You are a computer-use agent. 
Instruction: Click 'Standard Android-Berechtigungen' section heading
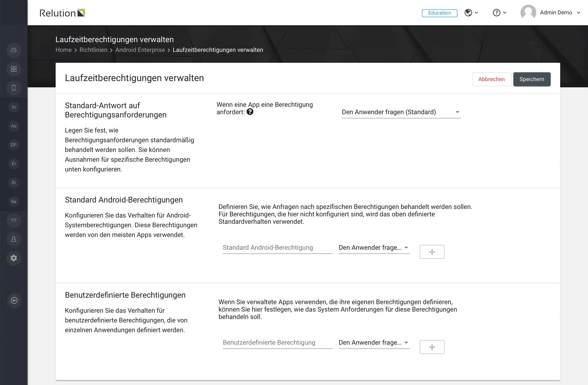click(x=124, y=200)
